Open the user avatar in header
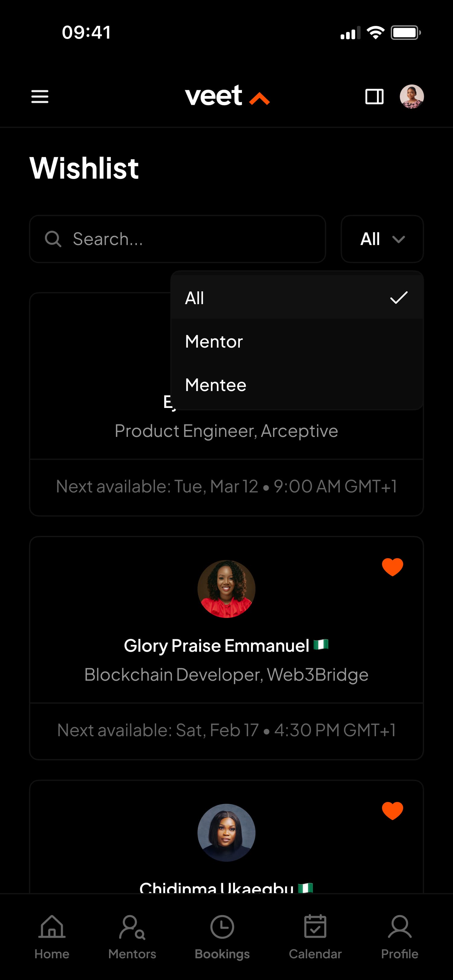 (x=412, y=97)
